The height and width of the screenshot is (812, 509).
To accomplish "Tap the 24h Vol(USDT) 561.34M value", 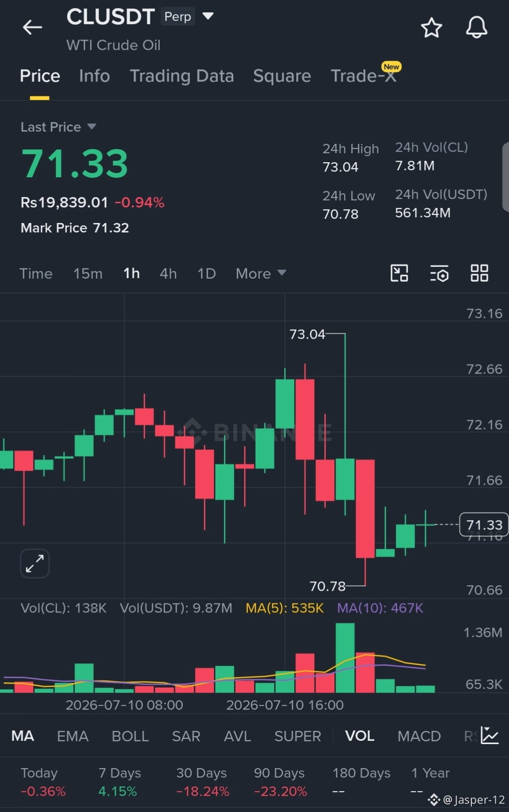I will [x=423, y=213].
